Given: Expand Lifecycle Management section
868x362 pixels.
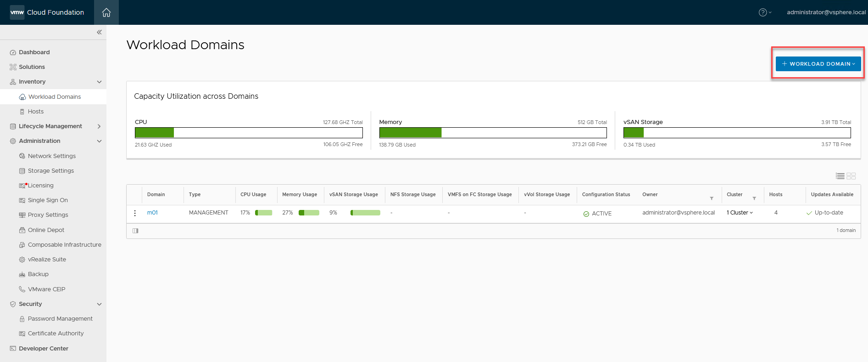Looking at the screenshot, I should tap(99, 126).
